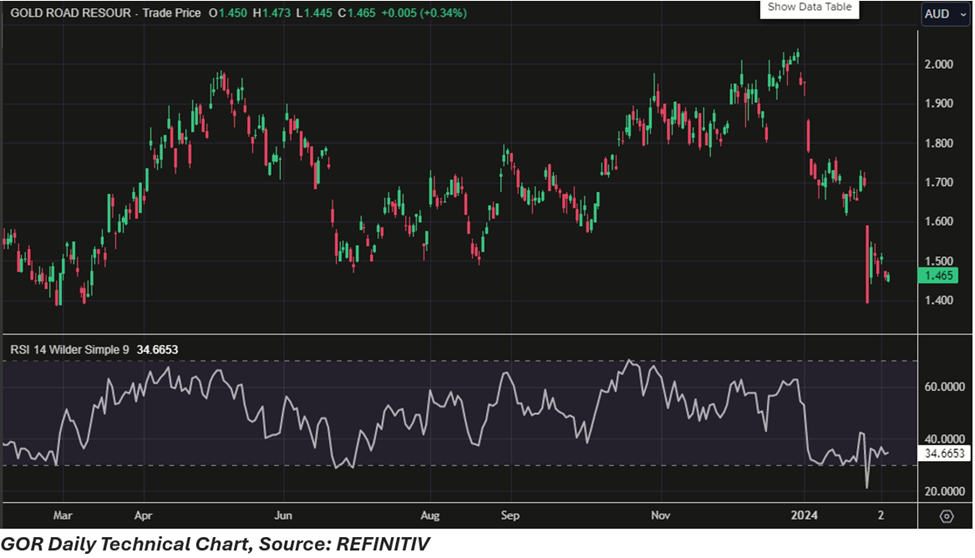Click the 2.000 price axis label
Screen dimensions: 975x558
click(939, 64)
